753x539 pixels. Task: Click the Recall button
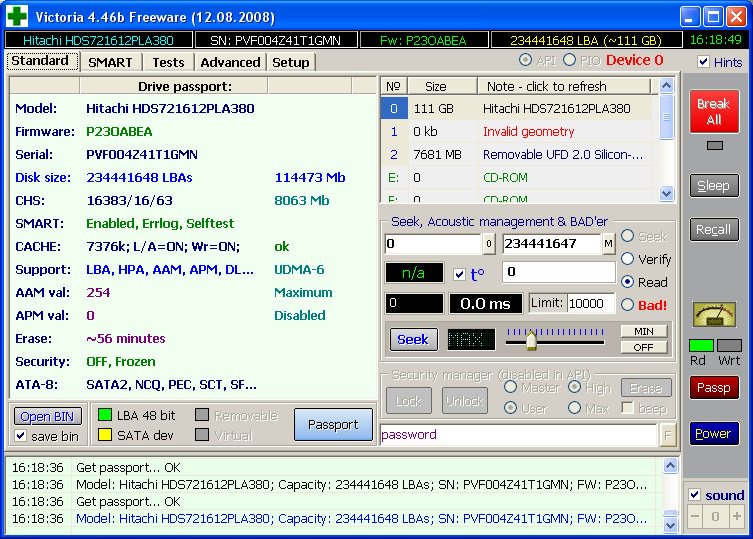pos(714,230)
